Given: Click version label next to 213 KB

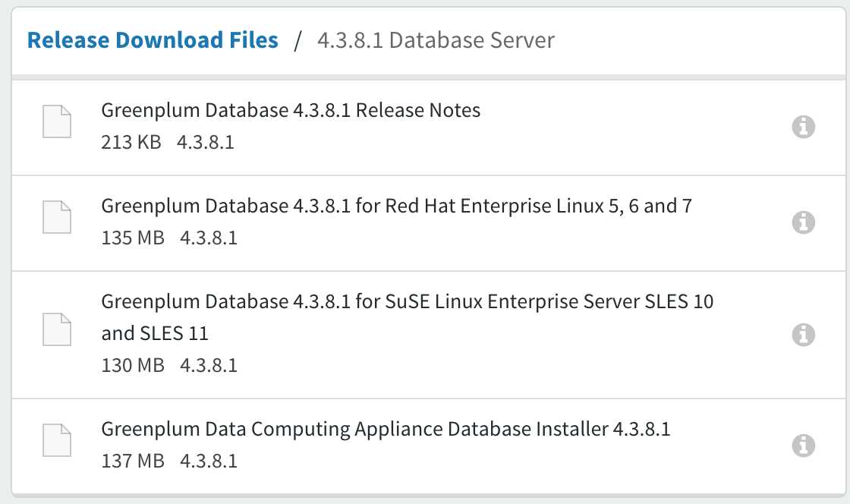Looking at the screenshot, I should 206,142.
